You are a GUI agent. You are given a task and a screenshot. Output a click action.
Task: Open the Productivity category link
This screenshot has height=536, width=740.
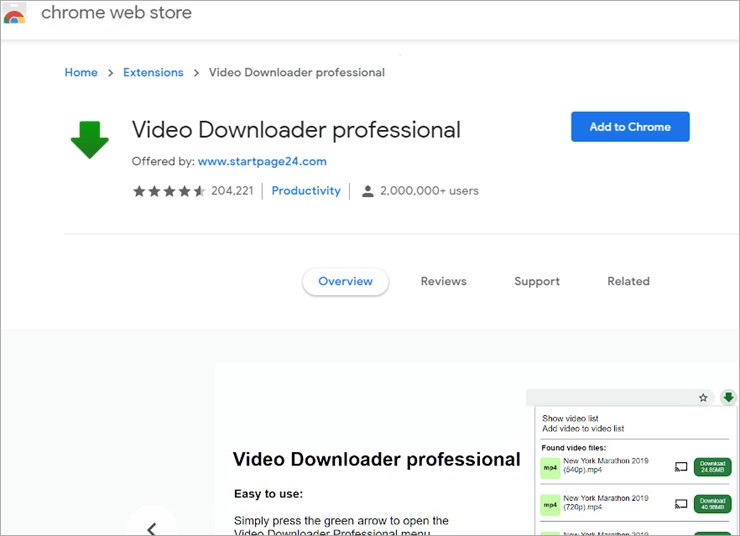[x=306, y=191]
